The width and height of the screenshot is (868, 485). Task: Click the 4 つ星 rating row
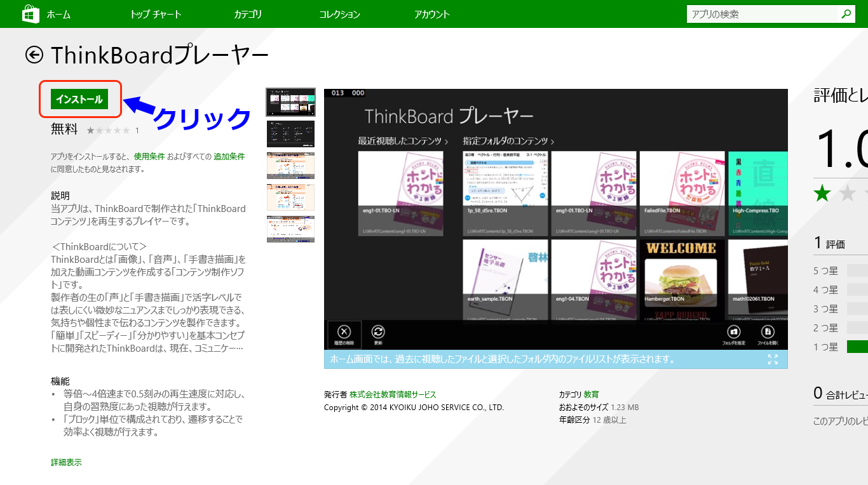pyautogui.click(x=840, y=289)
